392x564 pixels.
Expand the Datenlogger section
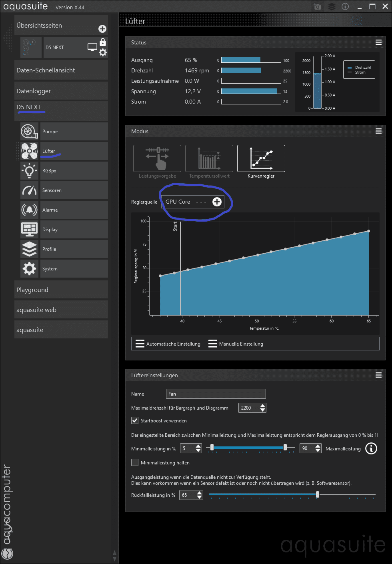pyautogui.click(x=61, y=91)
